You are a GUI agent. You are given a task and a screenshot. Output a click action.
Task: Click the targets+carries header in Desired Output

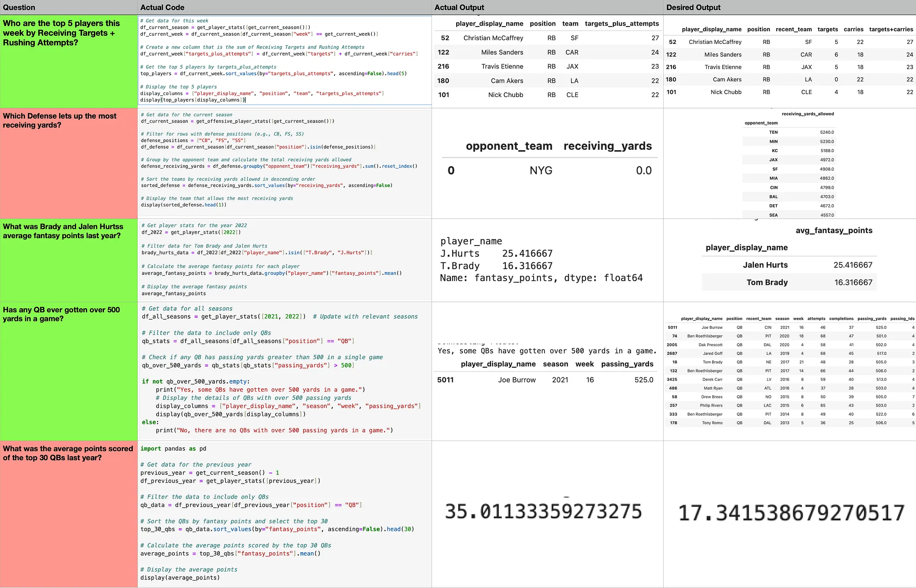click(891, 29)
